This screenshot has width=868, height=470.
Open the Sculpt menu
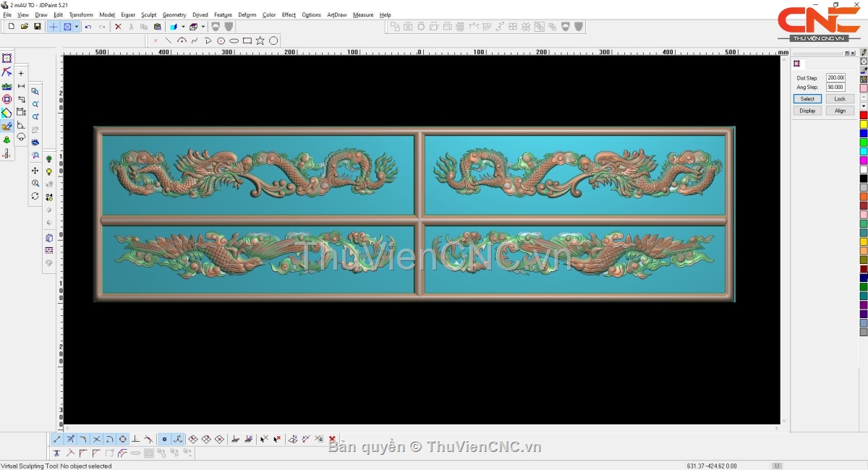pos(148,14)
